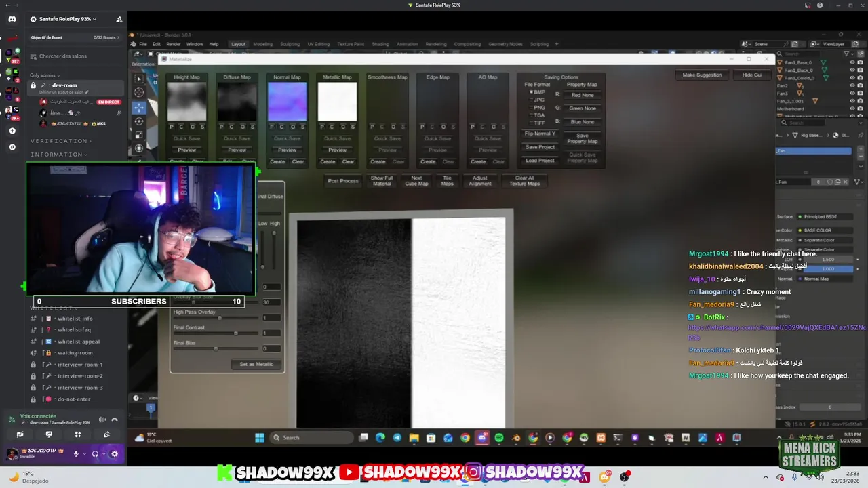This screenshot has height=488, width=868.
Task: Choose the Scale tool in Blender toolbar
Action: pyautogui.click(x=139, y=134)
